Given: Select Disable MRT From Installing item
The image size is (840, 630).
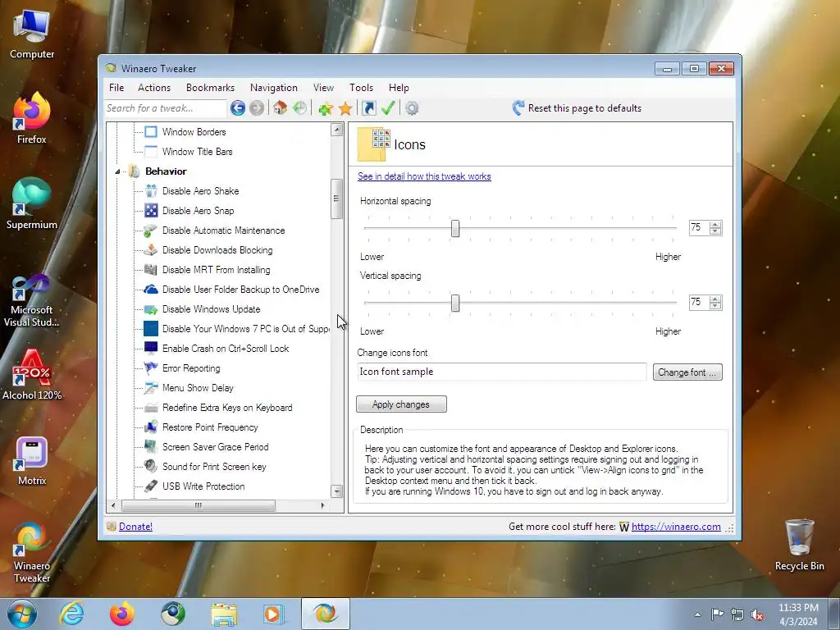Looking at the screenshot, I should [216, 270].
